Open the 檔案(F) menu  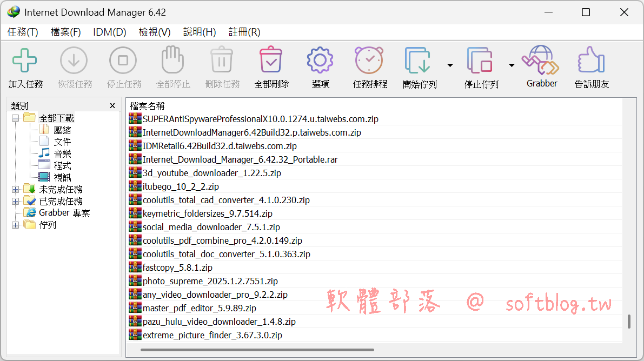(66, 32)
